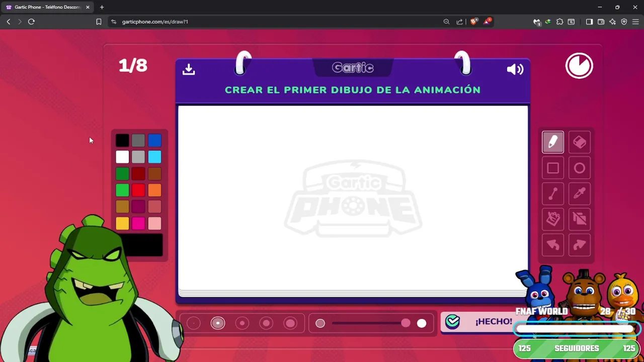
Task: Pick the bright red color swatch
Action: click(x=138, y=190)
